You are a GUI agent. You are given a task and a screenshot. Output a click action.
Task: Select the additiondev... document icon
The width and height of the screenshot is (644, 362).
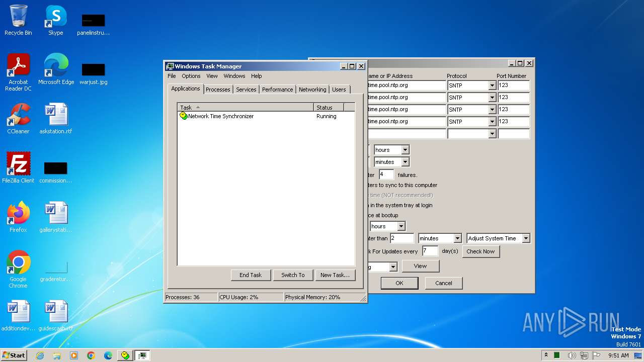(18, 316)
